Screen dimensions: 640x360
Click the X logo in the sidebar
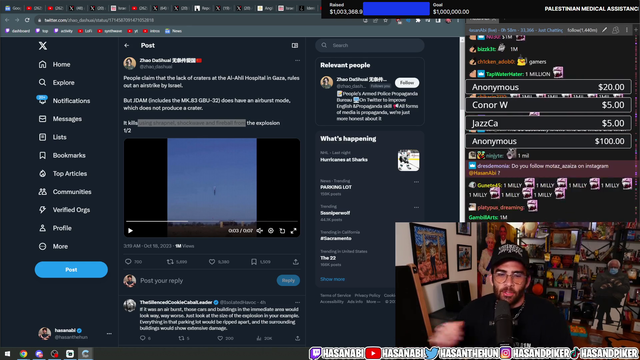point(43,46)
